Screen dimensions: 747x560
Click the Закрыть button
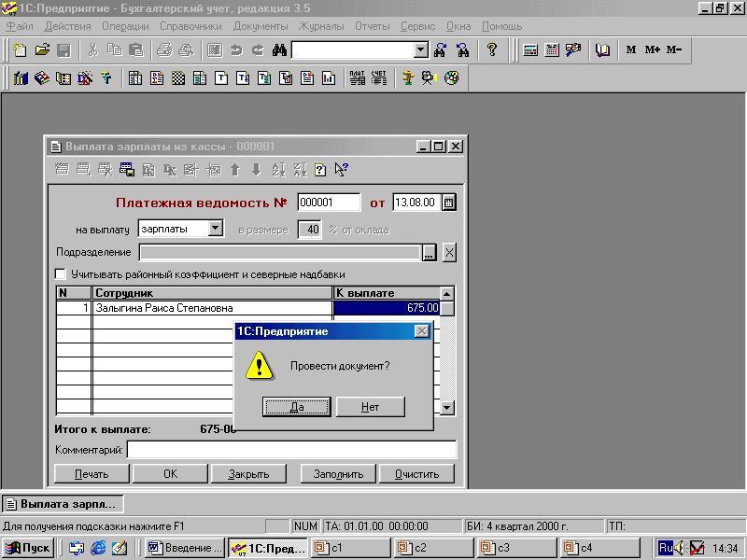[x=248, y=474]
